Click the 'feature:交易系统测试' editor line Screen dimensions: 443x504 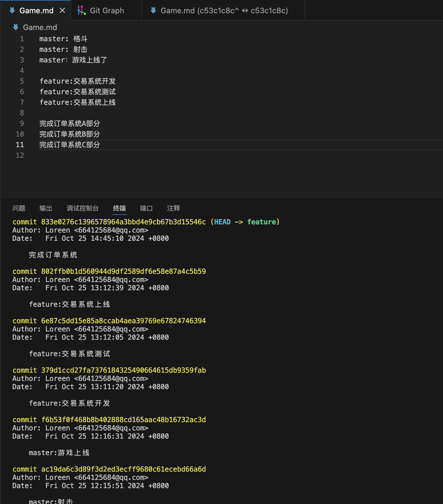[78, 92]
